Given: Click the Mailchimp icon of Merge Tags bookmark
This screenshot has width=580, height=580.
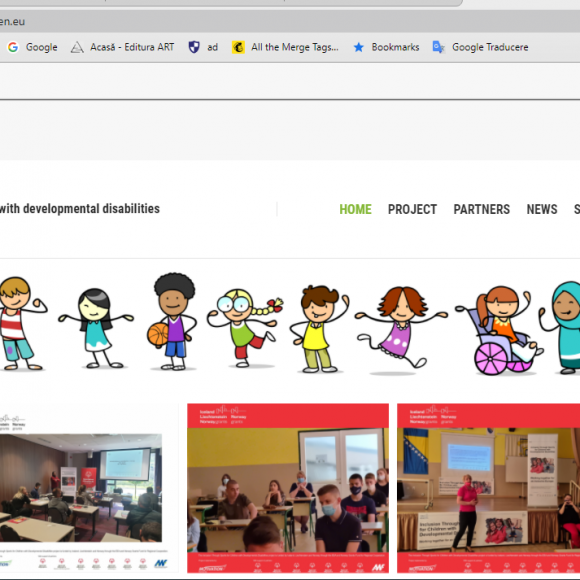Looking at the screenshot, I should click(238, 47).
